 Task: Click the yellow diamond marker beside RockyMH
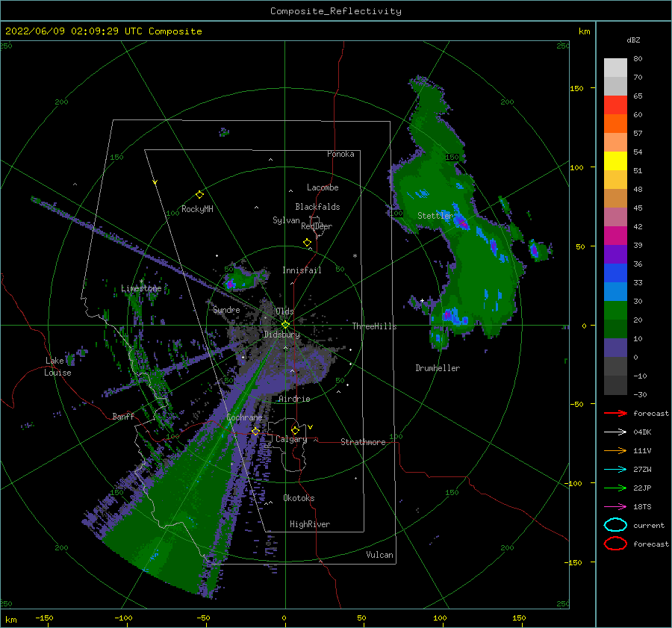[x=199, y=195]
